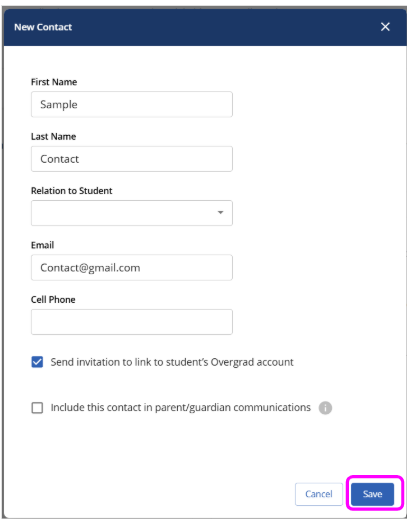Enable the parent/guardian communications checkbox
This screenshot has height=520, width=407.
tap(37, 407)
